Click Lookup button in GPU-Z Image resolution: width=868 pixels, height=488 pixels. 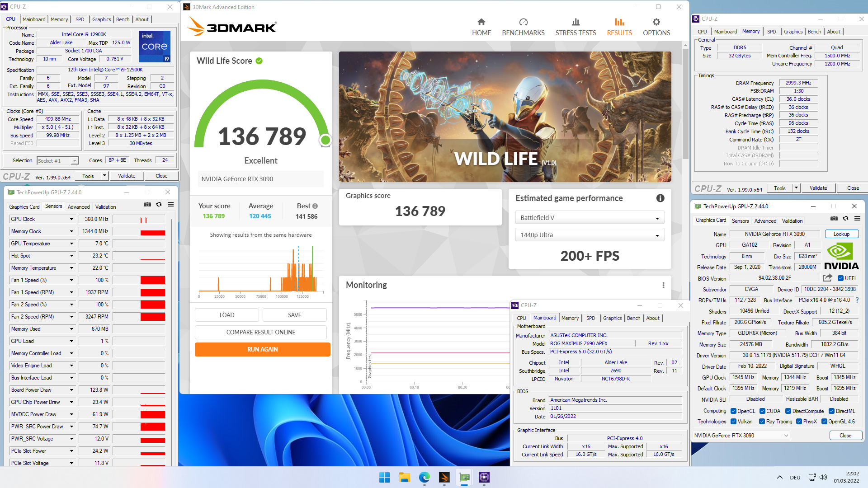pyautogui.click(x=841, y=234)
